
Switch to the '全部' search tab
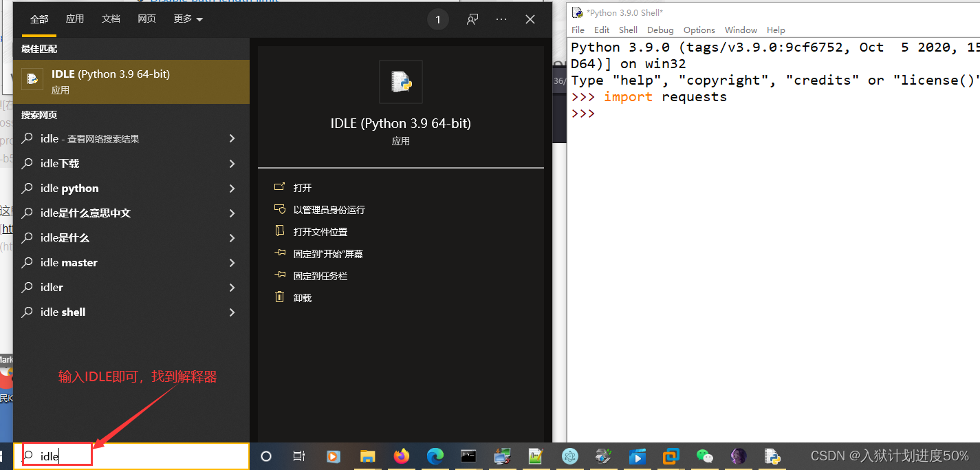(39, 19)
